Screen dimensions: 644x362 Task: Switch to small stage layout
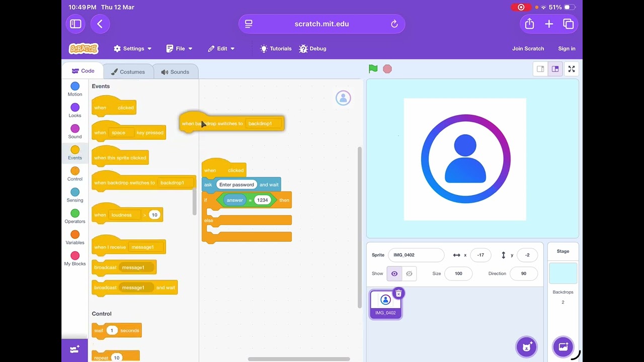540,69
